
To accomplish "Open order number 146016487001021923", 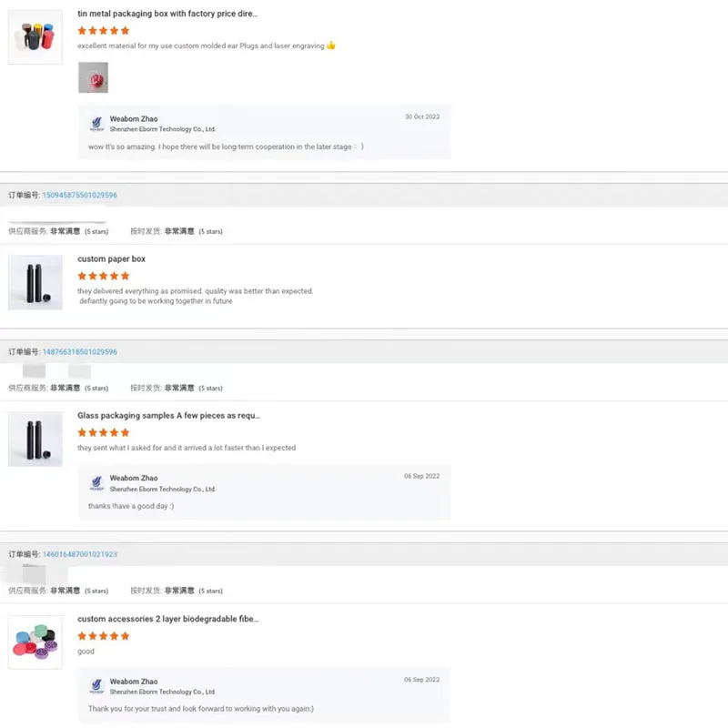I will coord(80,554).
